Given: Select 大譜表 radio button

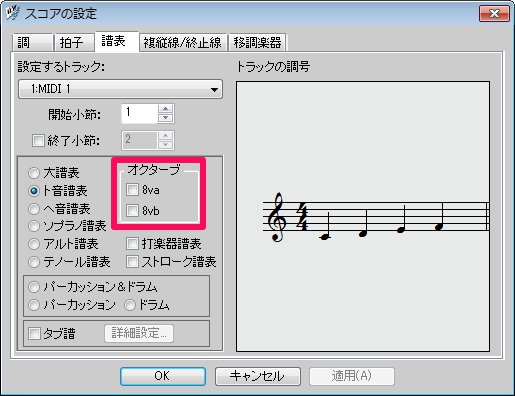Looking at the screenshot, I should point(34,173).
